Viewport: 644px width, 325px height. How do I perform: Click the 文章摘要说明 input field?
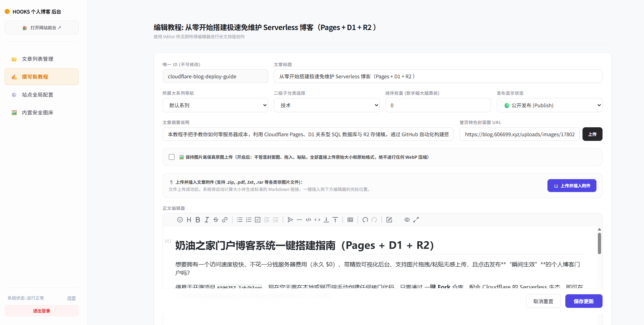pyautogui.click(x=308, y=134)
